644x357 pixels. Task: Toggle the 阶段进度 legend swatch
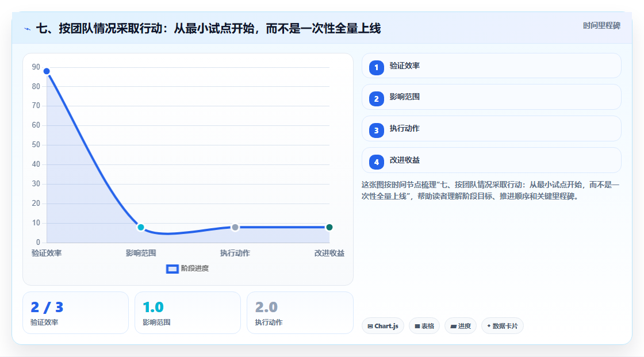point(172,269)
